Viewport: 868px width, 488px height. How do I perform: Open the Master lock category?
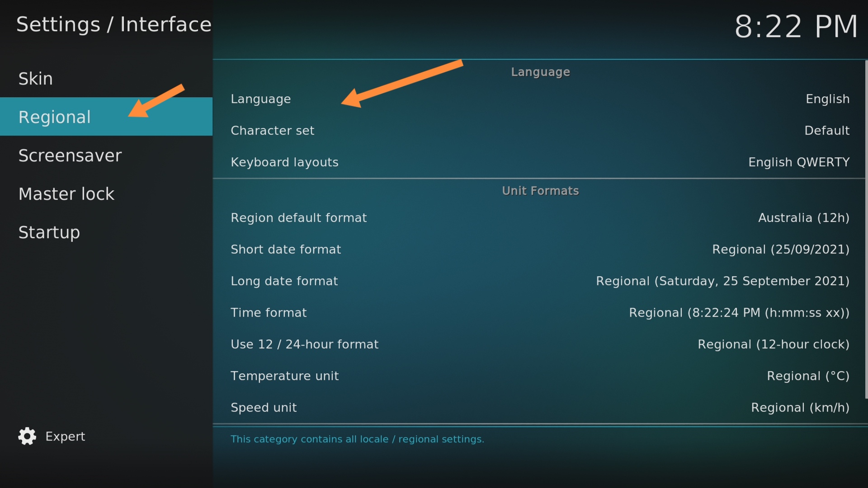(66, 194)
